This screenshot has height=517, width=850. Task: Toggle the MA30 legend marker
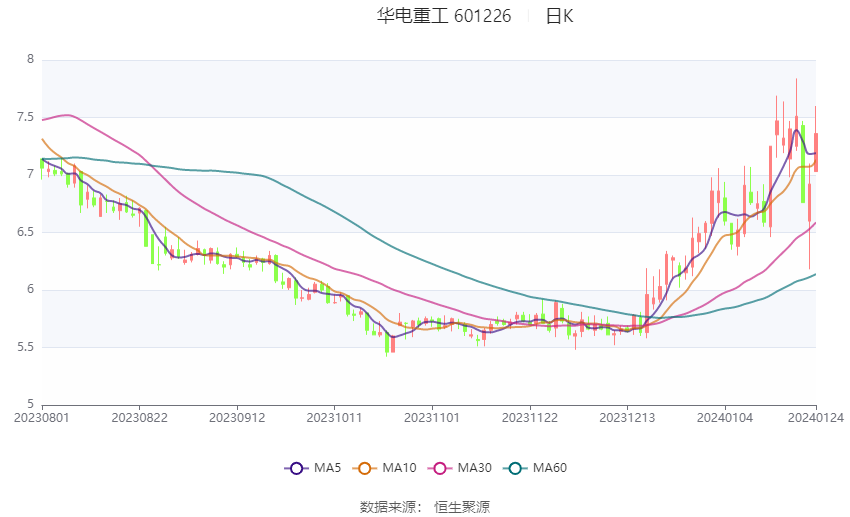point(440,468)
